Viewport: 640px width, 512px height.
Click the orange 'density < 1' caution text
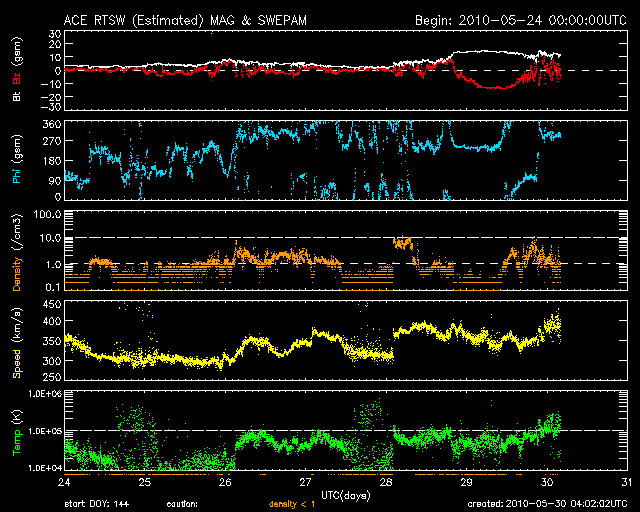[291, 505]
